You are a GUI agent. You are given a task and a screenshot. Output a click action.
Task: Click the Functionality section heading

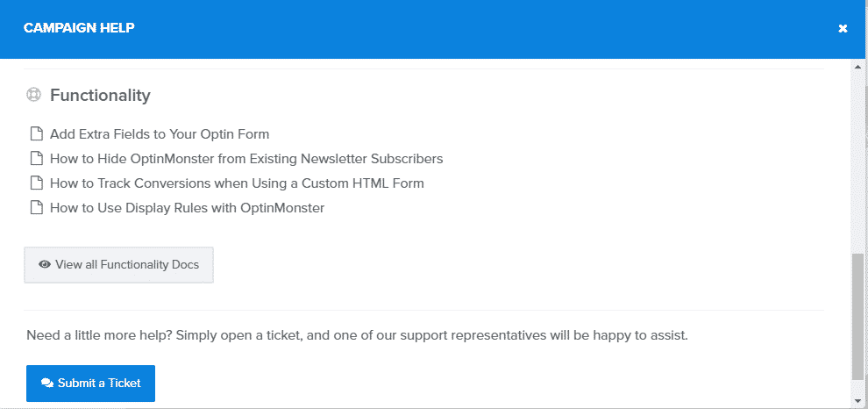point(100,95)
